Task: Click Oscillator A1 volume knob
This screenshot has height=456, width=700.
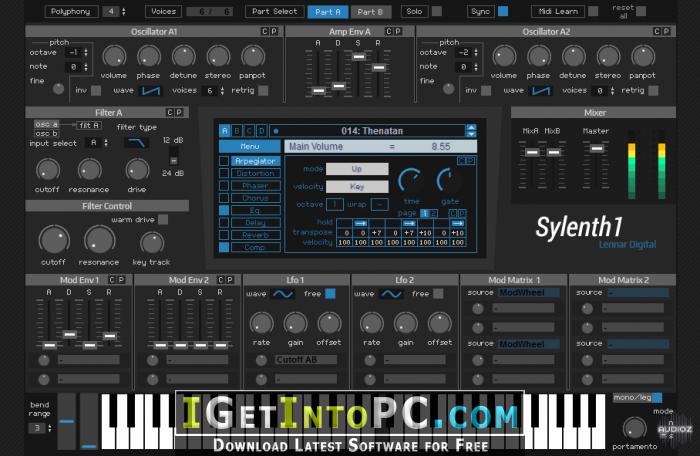Action: click(x=114, y=57)
